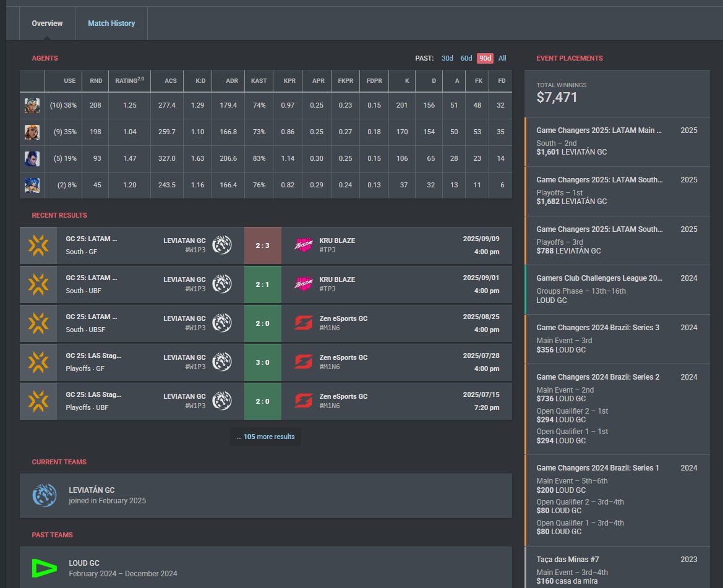Click the South · GF match label

(x=82, y=252)
